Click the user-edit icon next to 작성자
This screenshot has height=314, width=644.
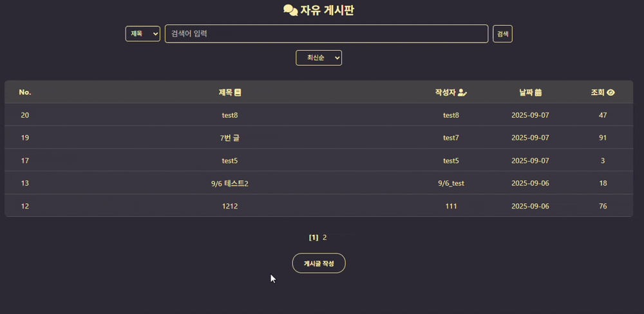462,93
